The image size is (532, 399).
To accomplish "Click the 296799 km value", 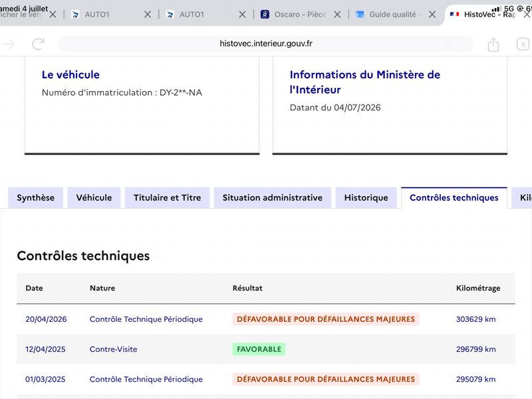I will (x=475, y=349).
